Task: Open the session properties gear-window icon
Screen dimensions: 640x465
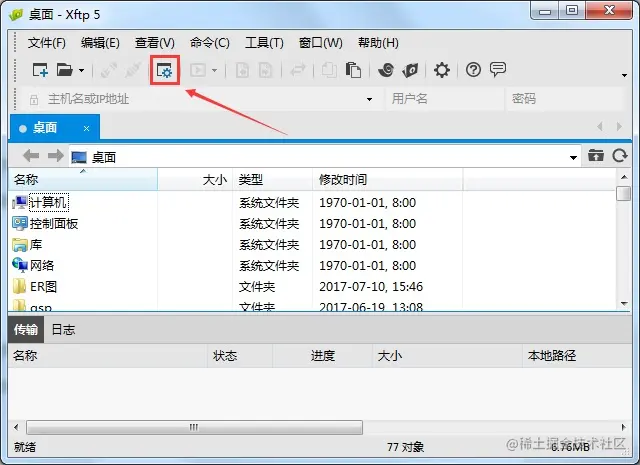Action: (x=165, y=71)
